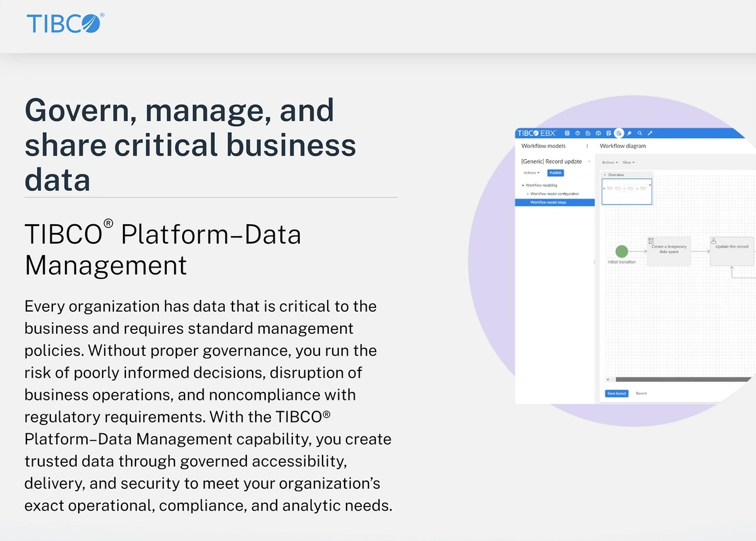Image resolution: width=756 pixels, height=541 pixels.
Task: Click the Revert button
Action: (641, 393)
